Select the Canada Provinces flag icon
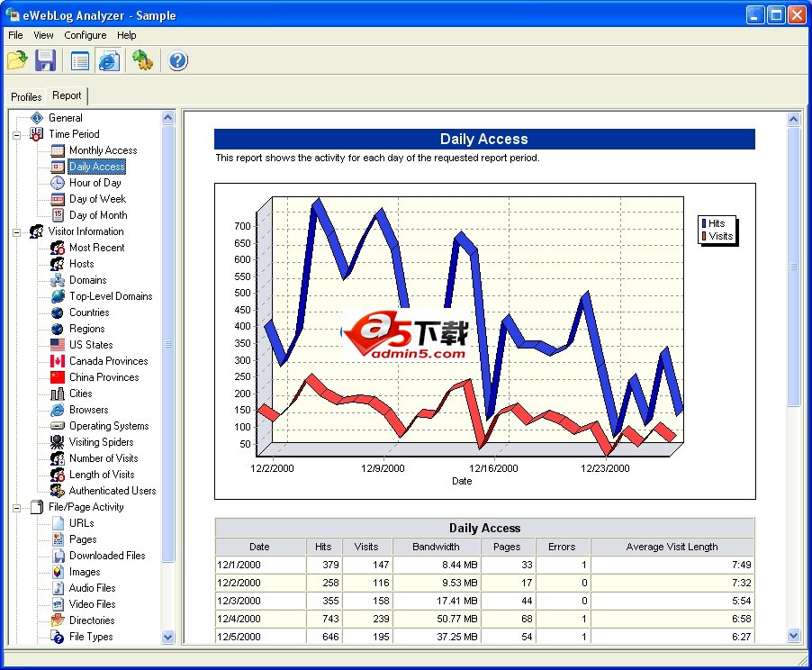This screenshot has width=812, height=670. 55,361
